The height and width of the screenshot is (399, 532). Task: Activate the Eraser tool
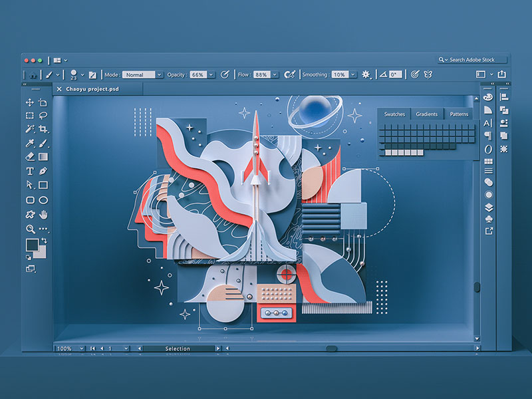tap(30, 157)
